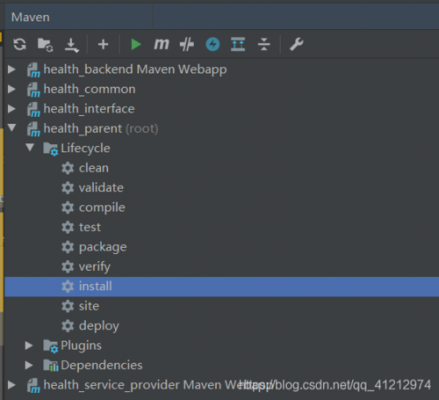Click the Maven tool window title
This screenshot has width=439, height=400.
coord(30,17)
